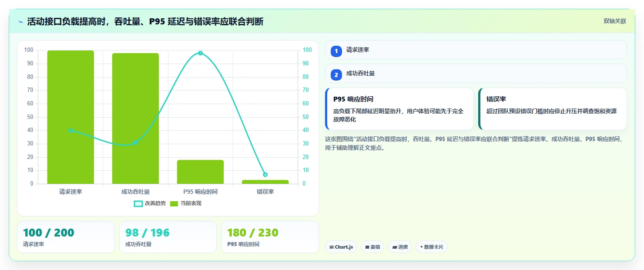
Task: Click the number 2 badge for 成功吞吐量
Action: (x=336, y=75)
